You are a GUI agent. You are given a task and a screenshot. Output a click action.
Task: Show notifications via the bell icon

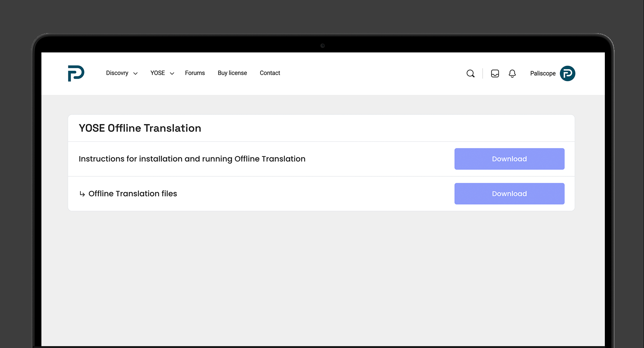(512, 73)
